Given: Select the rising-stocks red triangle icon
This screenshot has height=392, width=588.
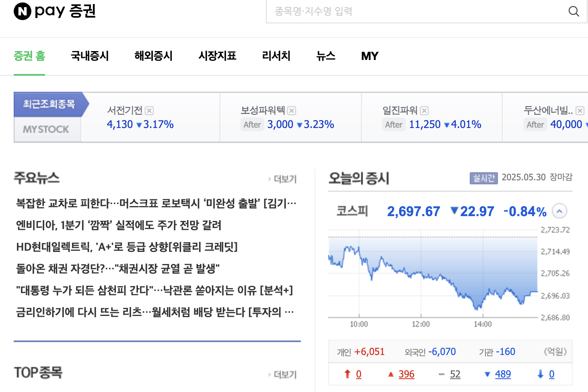Looking at the screenshot, I should (x=390, y=374).
